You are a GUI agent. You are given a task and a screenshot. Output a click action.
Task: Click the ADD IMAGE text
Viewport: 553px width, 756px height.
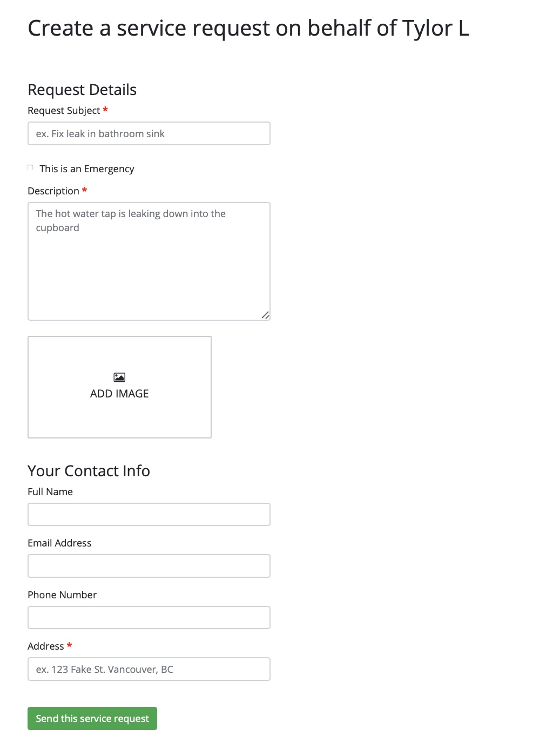click(x=119, y=394)
